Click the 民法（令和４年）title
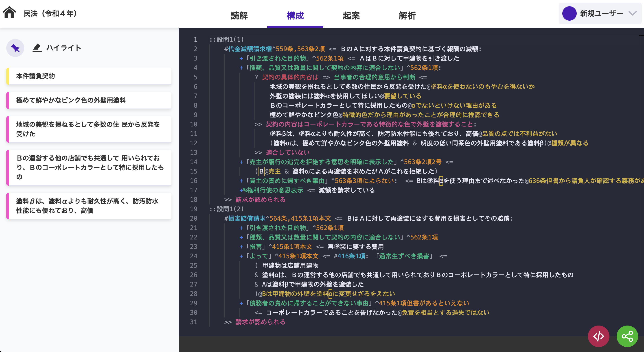644x352 pixels. tap(50, 14)
